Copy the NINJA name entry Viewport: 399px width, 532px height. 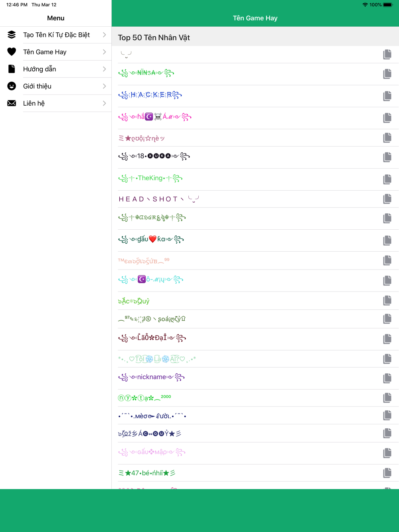tap(387, 74)
